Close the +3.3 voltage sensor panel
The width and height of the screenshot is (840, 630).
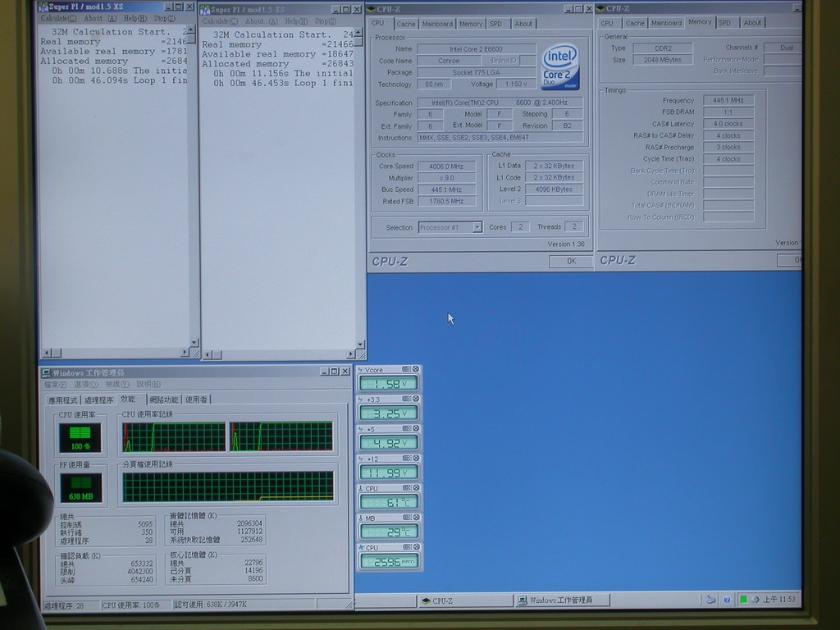tap(416, 399)
